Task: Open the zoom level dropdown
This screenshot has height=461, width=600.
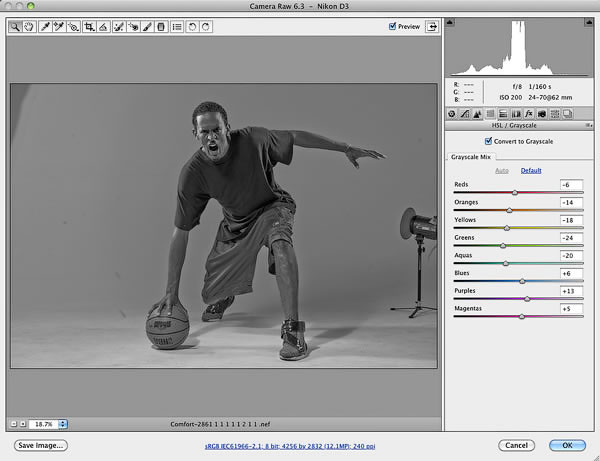Action: (x=62, y=424)
